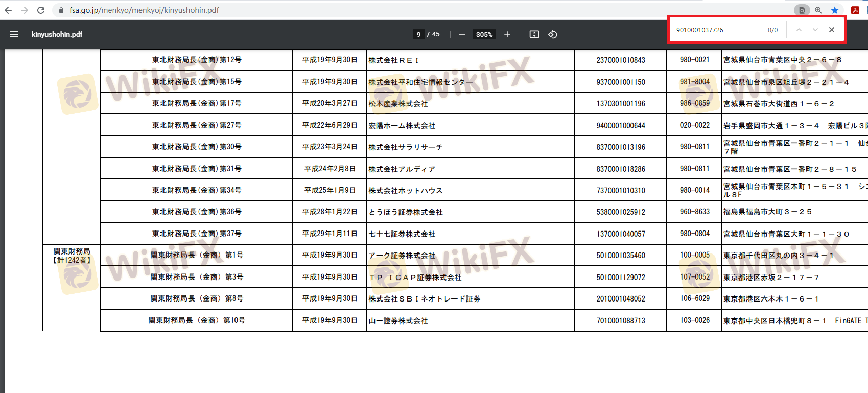Click the kinyushohin.pdf document title
Image resolution: width=868 pixels, height=393 pixels.
[x=57, y=34]
